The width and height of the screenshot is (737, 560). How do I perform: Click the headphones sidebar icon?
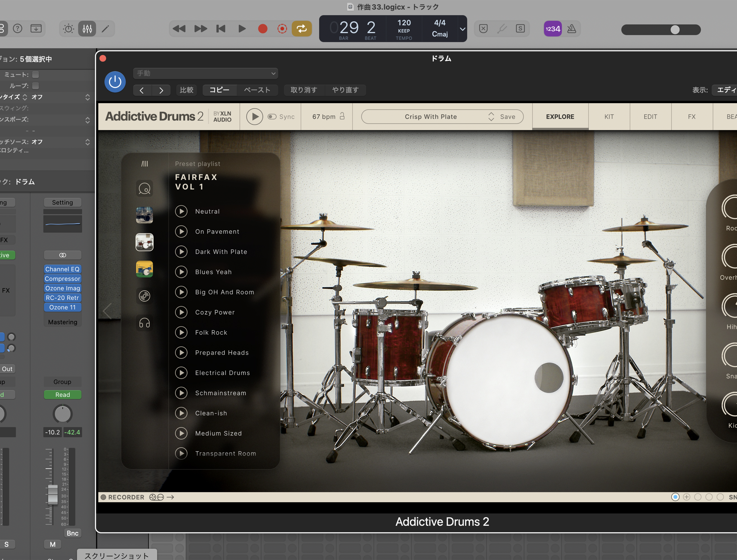click(144, 323)
